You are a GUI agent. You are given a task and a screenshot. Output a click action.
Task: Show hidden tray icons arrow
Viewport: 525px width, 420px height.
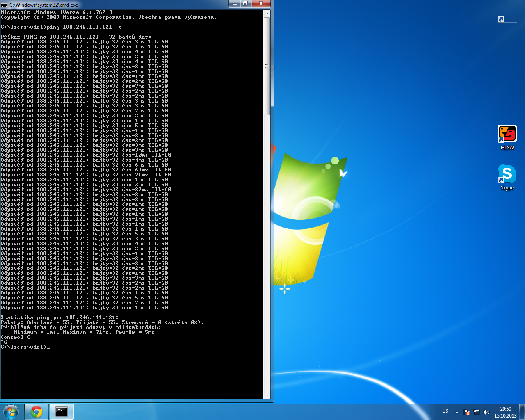pos(457,412)
